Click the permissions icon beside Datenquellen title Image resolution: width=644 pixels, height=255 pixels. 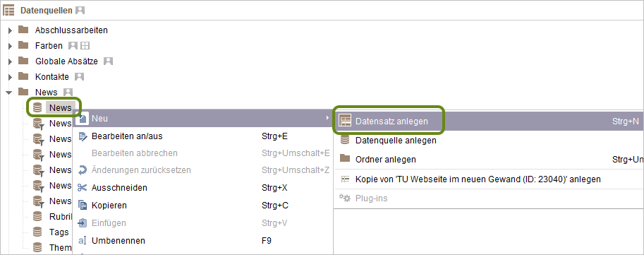(x=80, y=11)
